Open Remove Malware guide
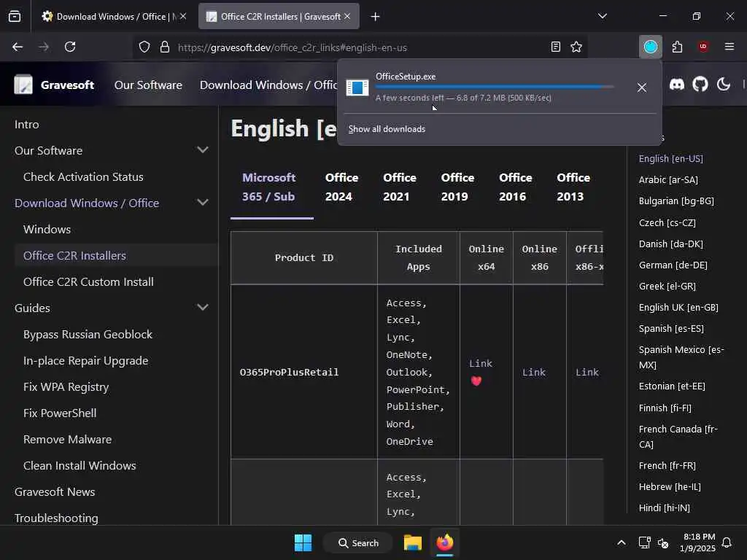This screenshot has width=747, height=560. coord(68,439)
